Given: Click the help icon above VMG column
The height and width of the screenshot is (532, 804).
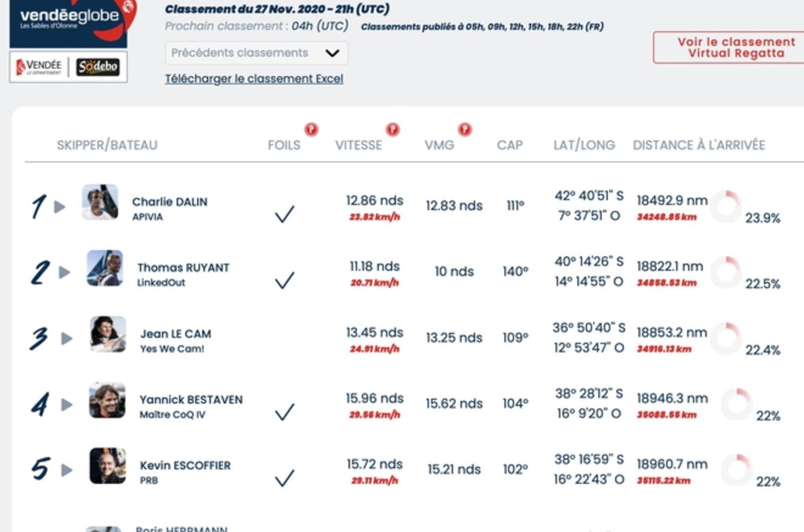Looking at the screenshot, I should coord(464,129).
